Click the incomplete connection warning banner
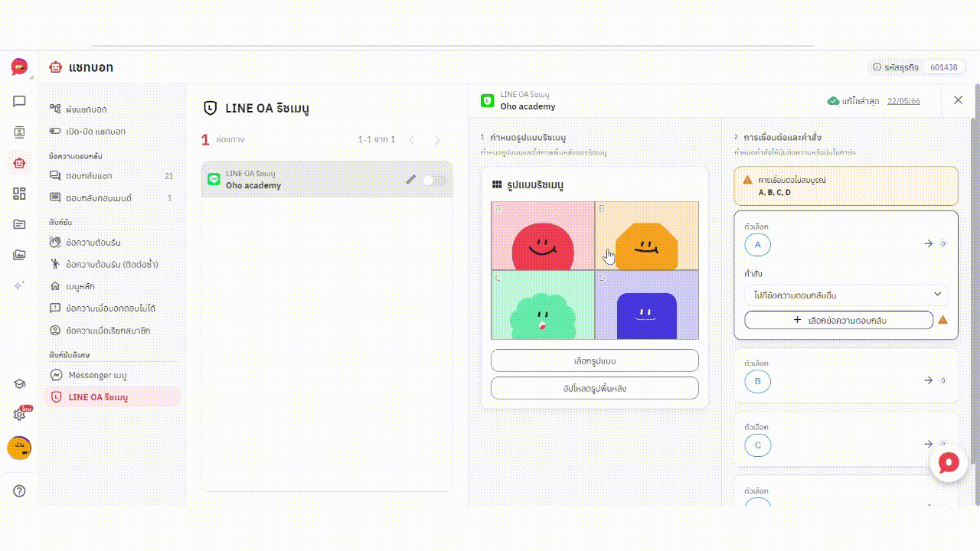Image resolution: width=980 pixels, height=551 pixels. 846,186
